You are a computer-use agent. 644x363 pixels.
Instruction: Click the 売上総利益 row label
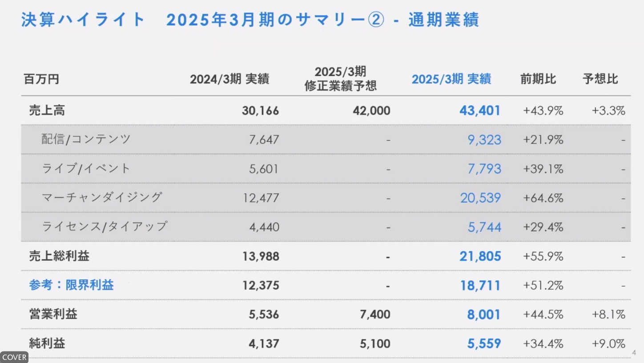click(60, 256)
